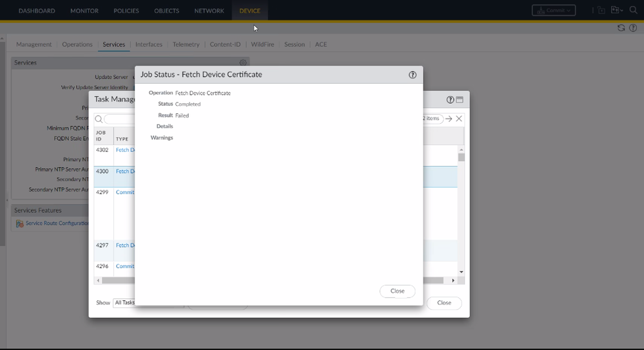Image resolution: width=644 pixels, height=350 pixels.
Task: Switch to the MONITOR tab
Action: 84,11
